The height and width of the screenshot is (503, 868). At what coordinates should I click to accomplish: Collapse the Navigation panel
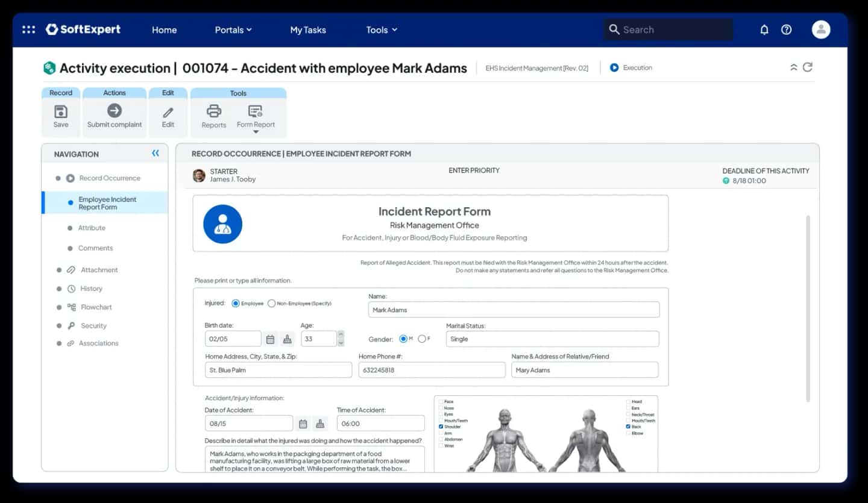pos(156,154)
